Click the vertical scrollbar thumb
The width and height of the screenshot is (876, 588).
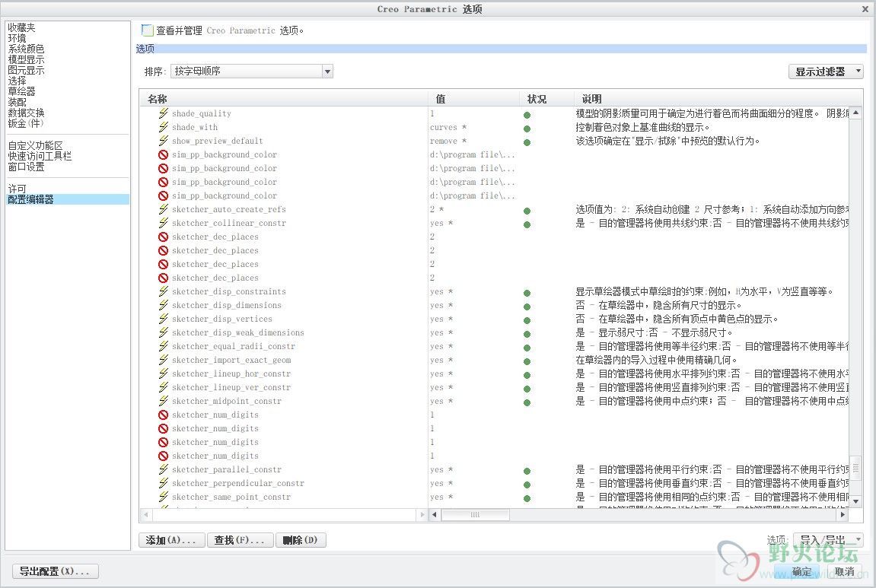[x=856, y=467]
